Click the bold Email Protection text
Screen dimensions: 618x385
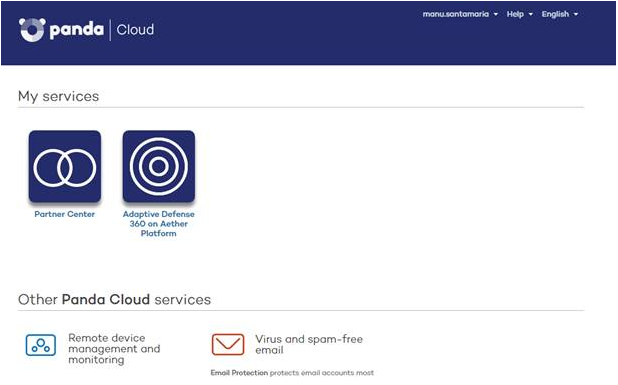click(x=239, y=372)
